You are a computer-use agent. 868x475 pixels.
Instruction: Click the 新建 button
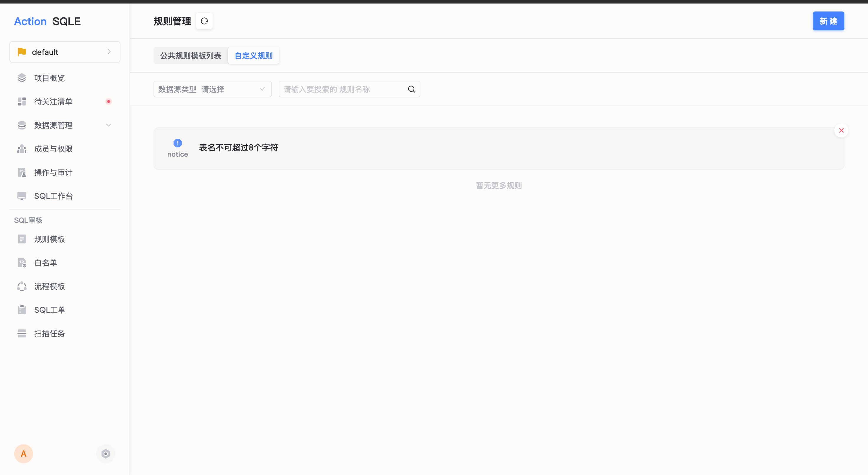pos(828,21)
